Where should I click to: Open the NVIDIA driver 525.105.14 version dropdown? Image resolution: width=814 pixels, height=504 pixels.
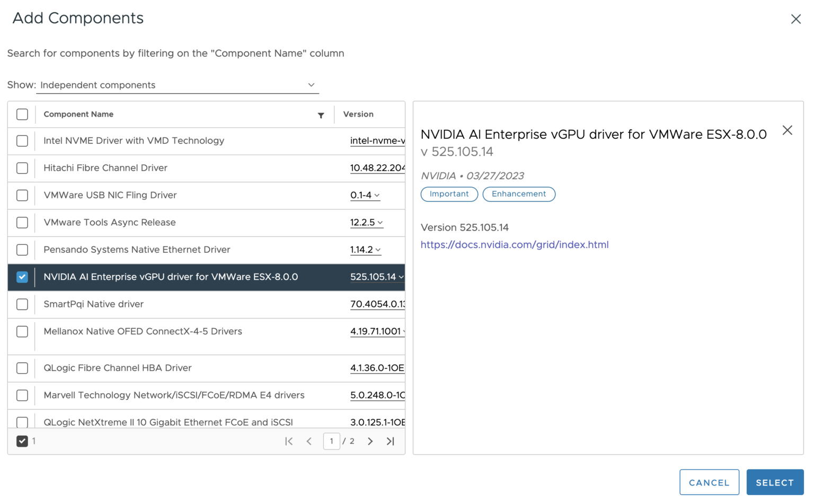pyautogui.click(x=377, y=277)
